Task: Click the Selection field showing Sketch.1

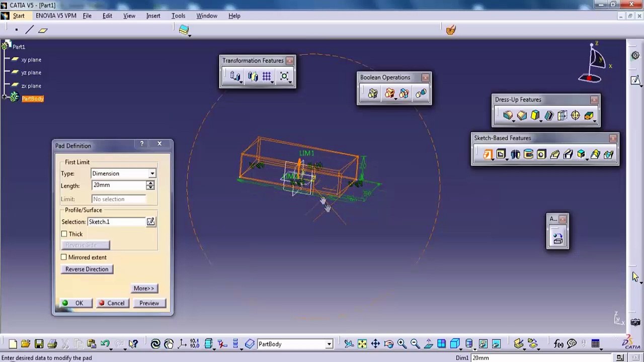Action: [116, 222]
